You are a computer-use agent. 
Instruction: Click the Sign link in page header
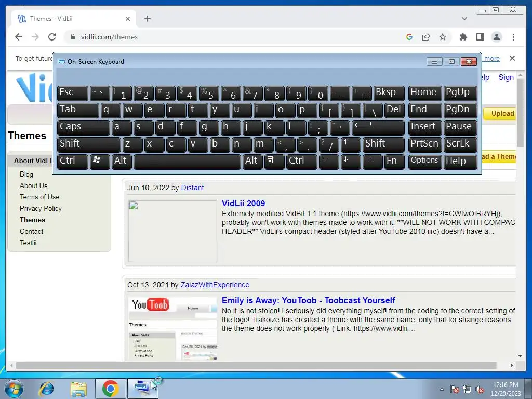pos(506,77)
